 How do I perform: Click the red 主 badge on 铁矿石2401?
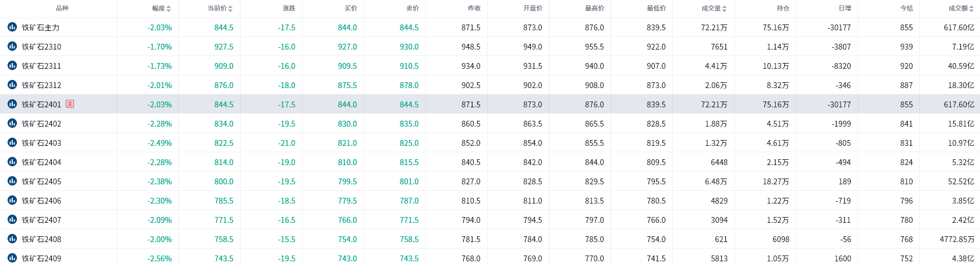point(70,104)
